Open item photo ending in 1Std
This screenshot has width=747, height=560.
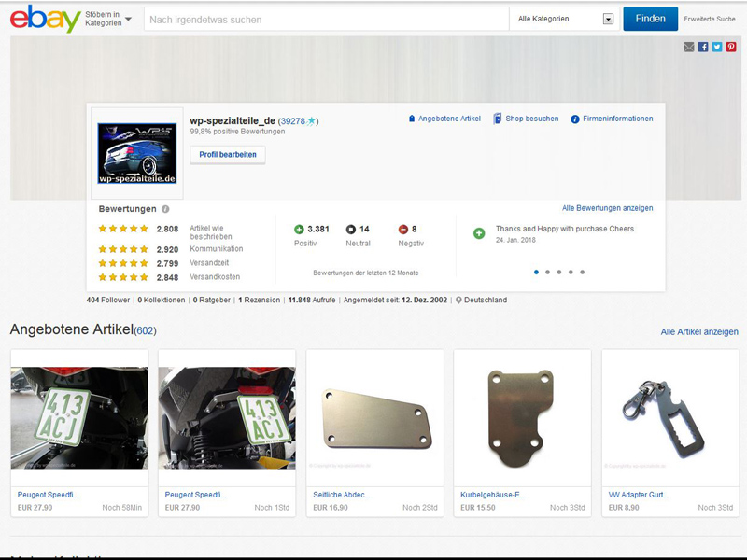pyautogui.click(x=227, y=418)
